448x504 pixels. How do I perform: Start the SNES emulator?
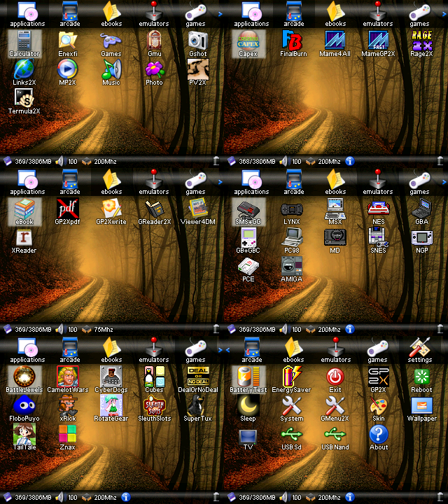click(378, 240)
